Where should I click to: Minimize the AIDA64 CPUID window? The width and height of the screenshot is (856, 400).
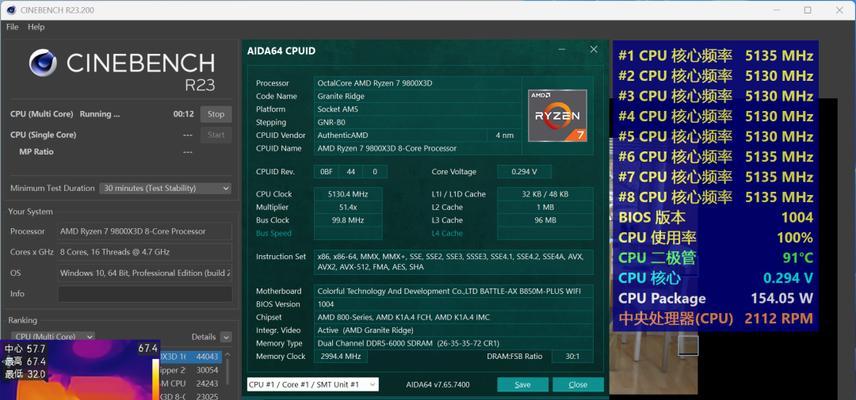point(561,50)
